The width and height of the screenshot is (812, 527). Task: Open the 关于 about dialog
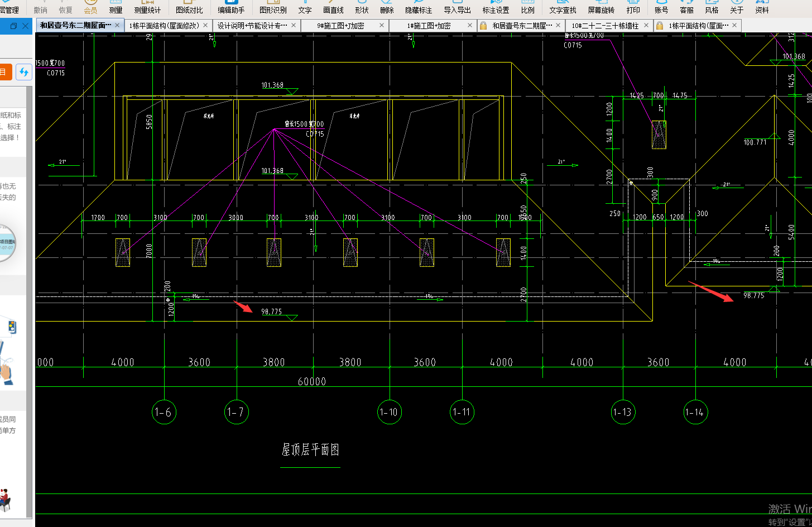[737, 7]
